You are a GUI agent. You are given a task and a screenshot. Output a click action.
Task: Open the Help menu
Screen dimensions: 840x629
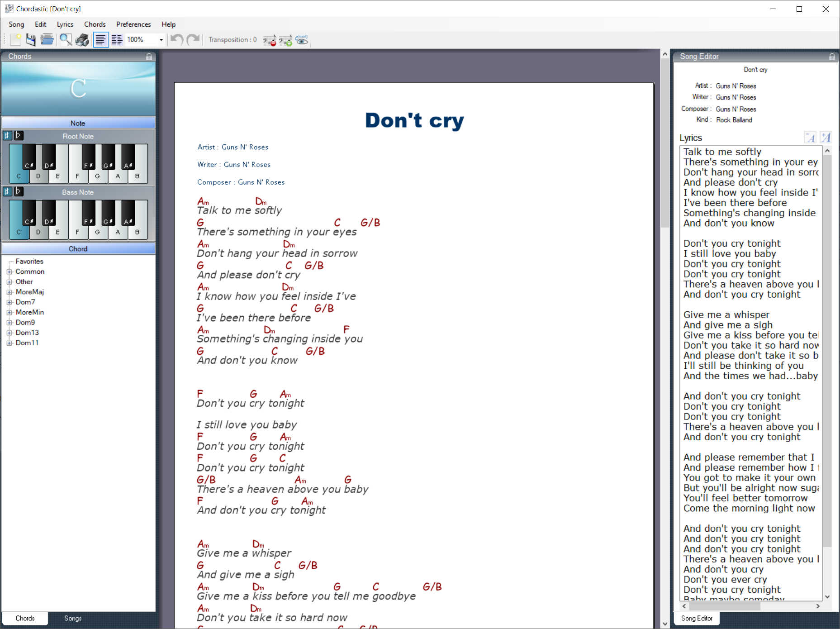169,24
